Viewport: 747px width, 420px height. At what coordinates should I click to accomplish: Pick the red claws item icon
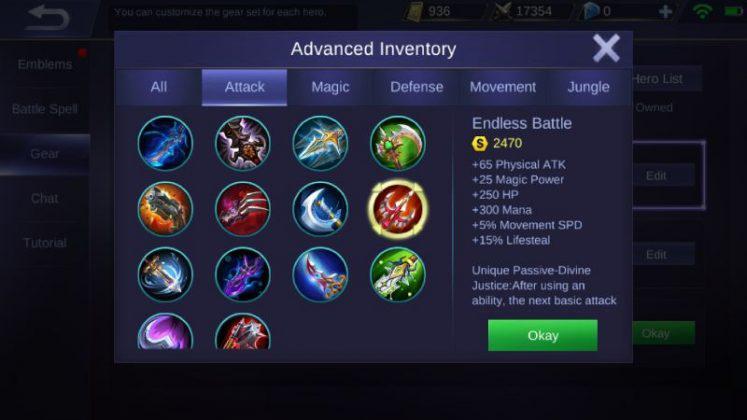(x=243, y=209)
